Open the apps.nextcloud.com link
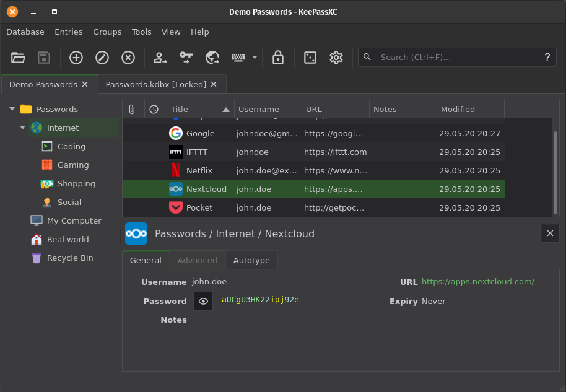The image size is (566, 392). tap(477, 281)
